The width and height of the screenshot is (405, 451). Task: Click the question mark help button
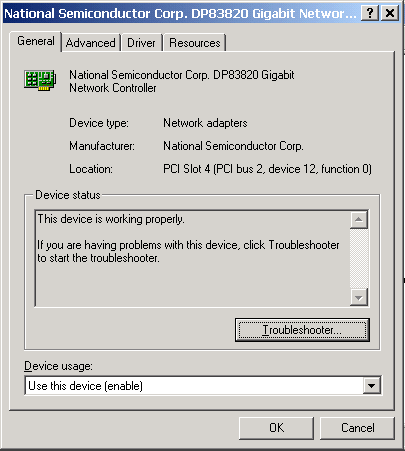click(x=370, y=13)
